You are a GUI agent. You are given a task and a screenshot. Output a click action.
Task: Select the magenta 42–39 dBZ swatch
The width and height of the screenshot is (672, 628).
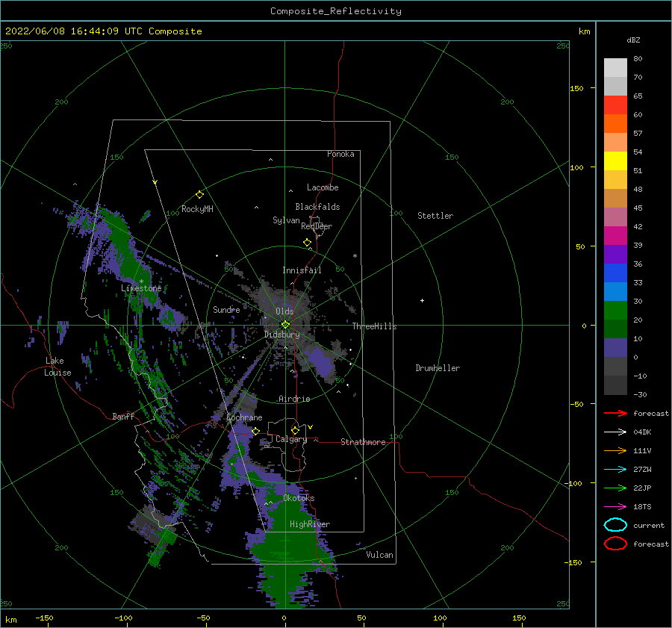615,235
